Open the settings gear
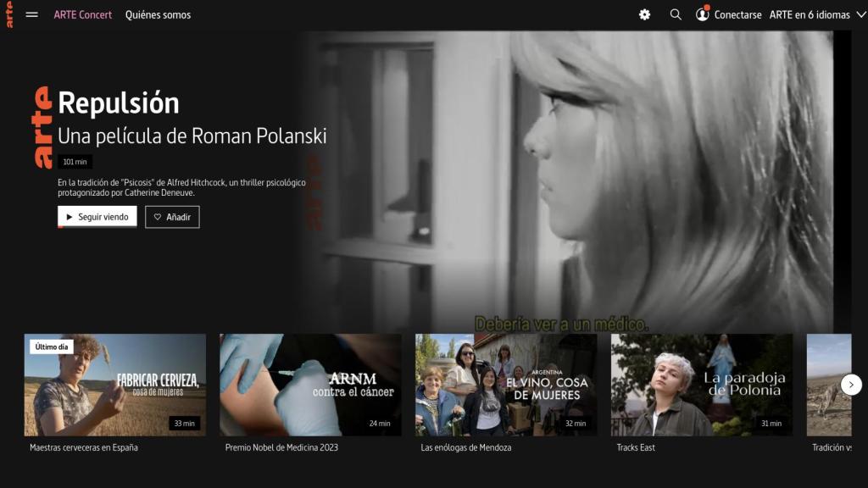Viewport: 868px width, 488px height. click(643, 14)
